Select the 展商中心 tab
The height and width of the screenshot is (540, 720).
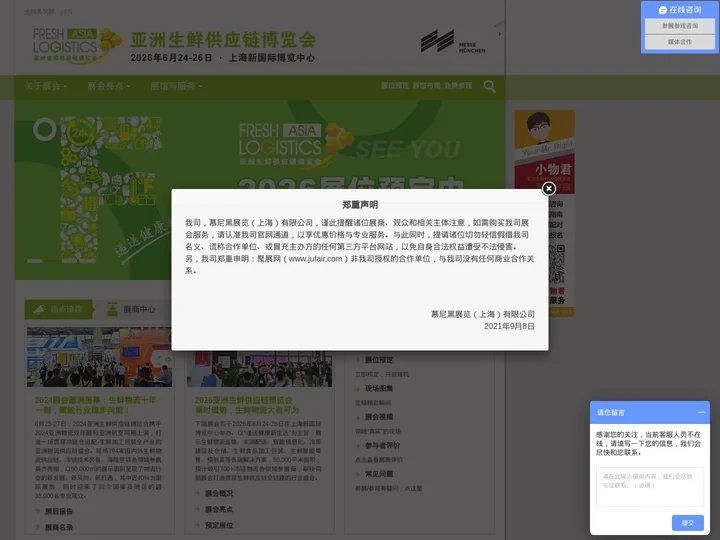tap(131, 309)
